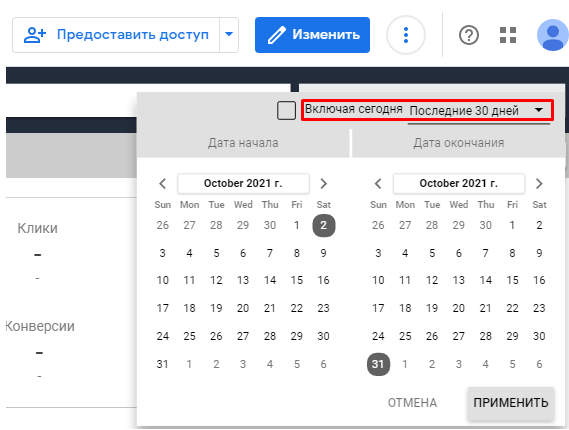Open the Google apps grid icon

tap(508, 35)
